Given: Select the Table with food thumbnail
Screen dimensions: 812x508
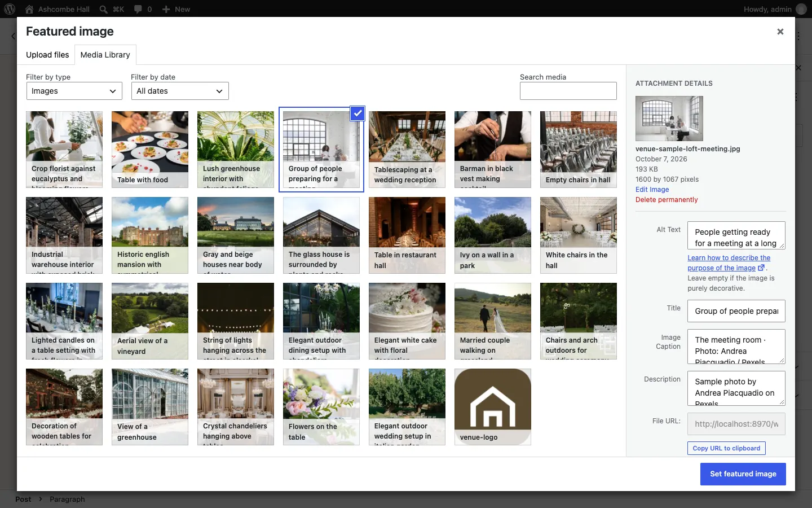Looking at the screenshot, I should (150, 150).
